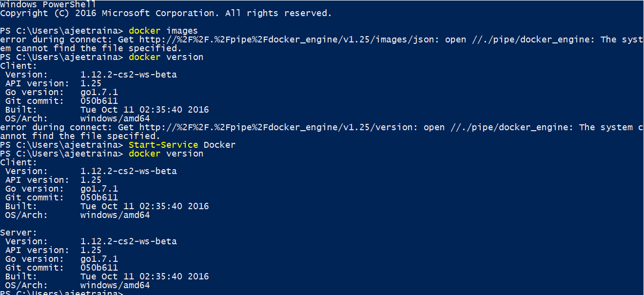Click "annot find the file specified." line
644x295 pixels.
(x=80, y=136)
